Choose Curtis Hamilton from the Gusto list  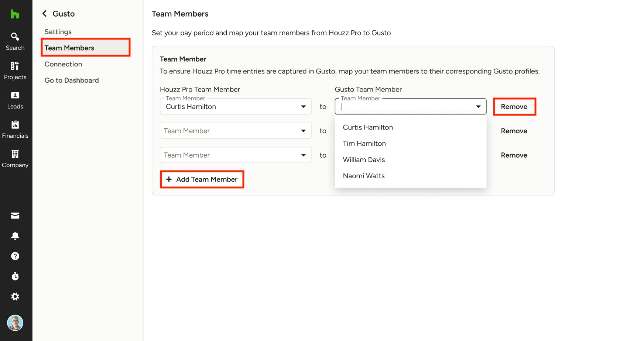tap(411, 127)
